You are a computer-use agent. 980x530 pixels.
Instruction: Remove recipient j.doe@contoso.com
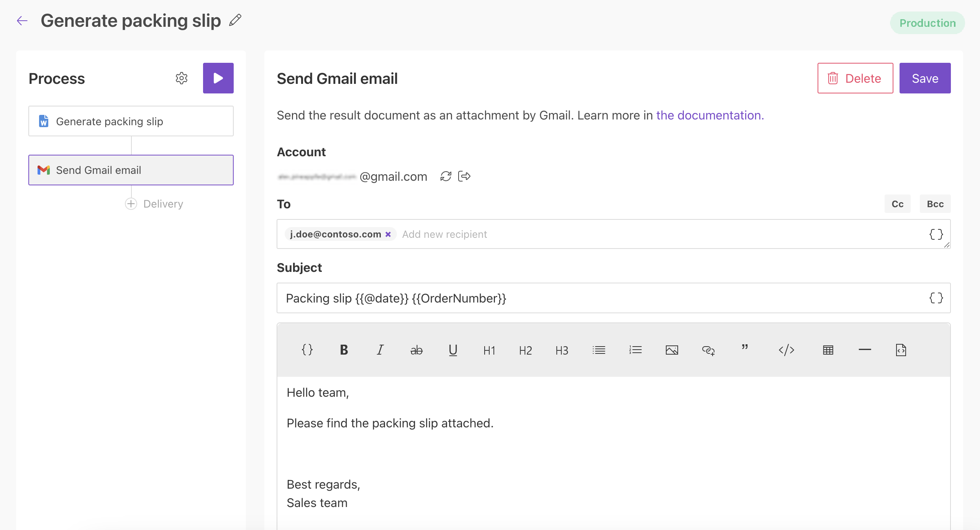click(x=388, y=234)
